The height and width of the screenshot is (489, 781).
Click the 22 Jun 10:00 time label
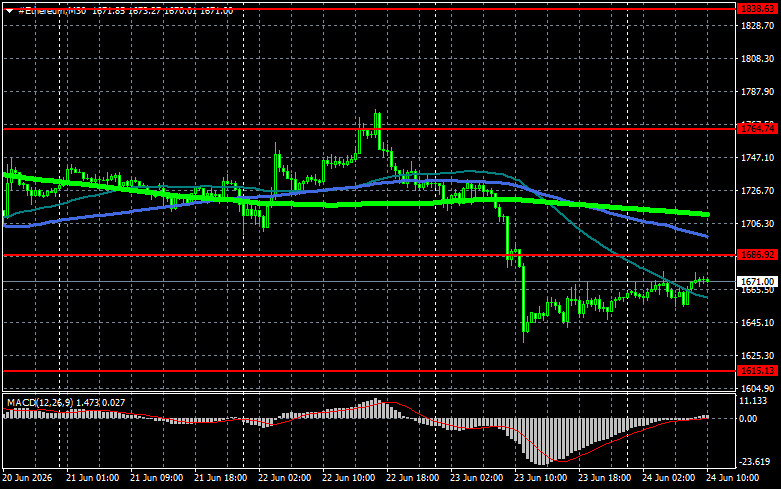(x=349, y=478)
